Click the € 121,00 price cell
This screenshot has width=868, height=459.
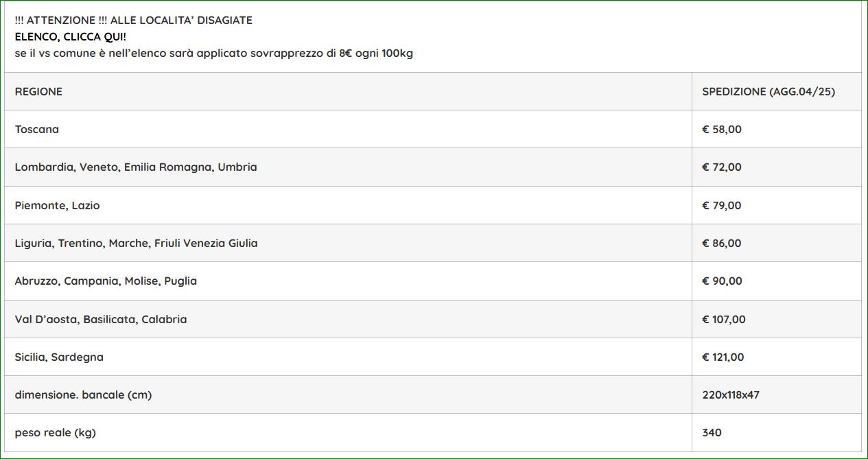pos(776,357)
